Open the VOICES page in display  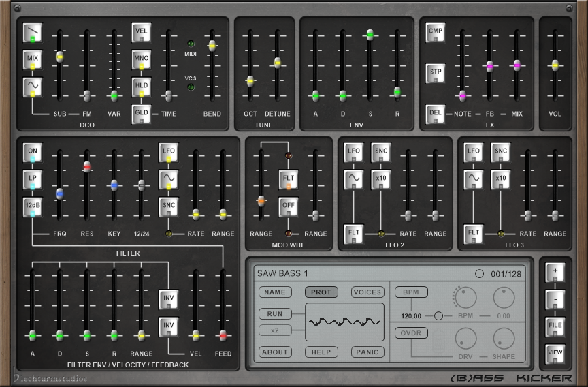click(367, 292)
